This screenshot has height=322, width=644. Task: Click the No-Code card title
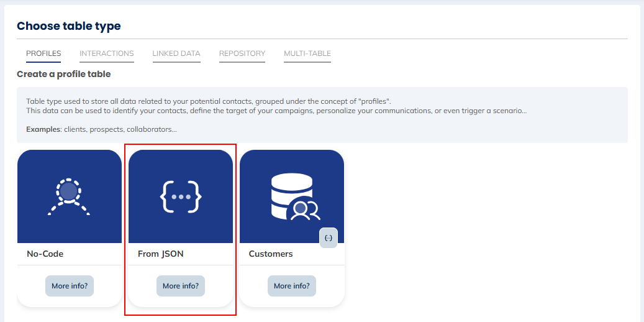pos(45,254)
